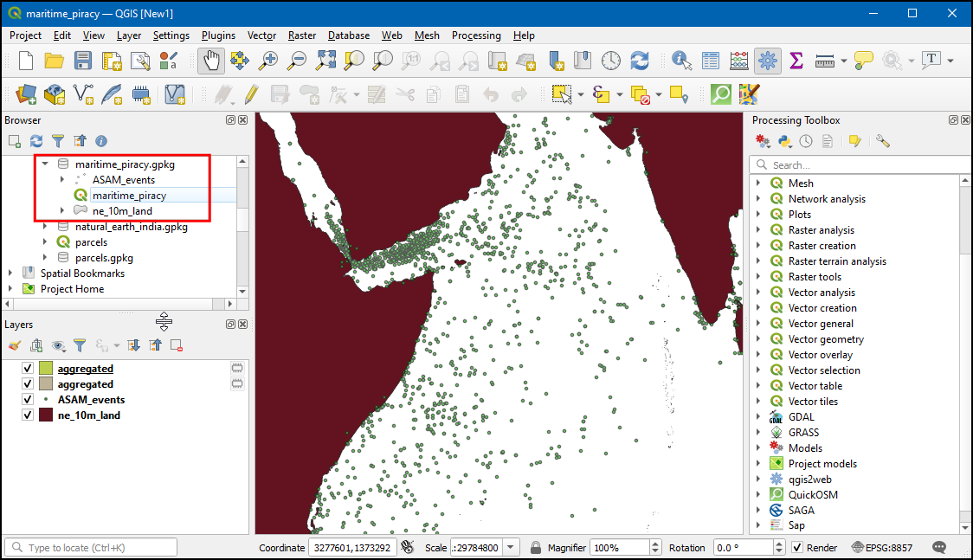The height and width of the screenshot is (560, 973).
Task: Create a new project with the blank page icon
Action: 25,61
